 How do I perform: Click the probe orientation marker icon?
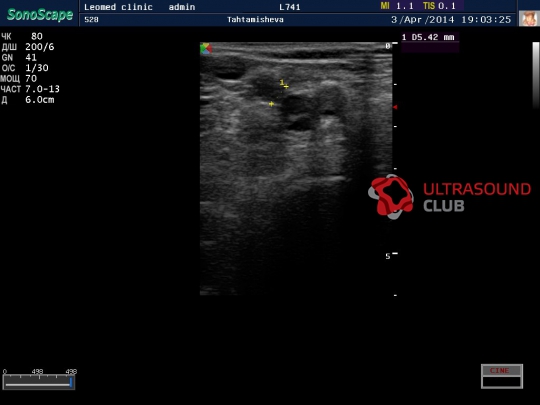coord(206,48)
